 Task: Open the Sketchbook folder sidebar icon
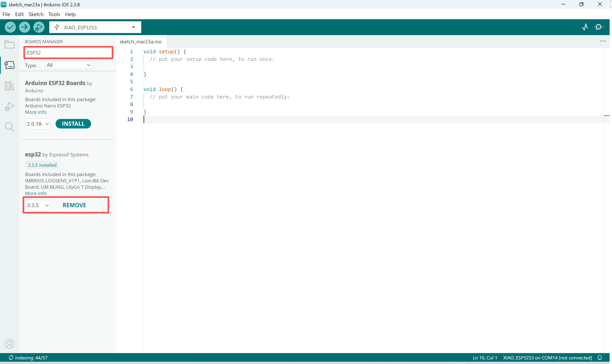[x=9, y=45]
